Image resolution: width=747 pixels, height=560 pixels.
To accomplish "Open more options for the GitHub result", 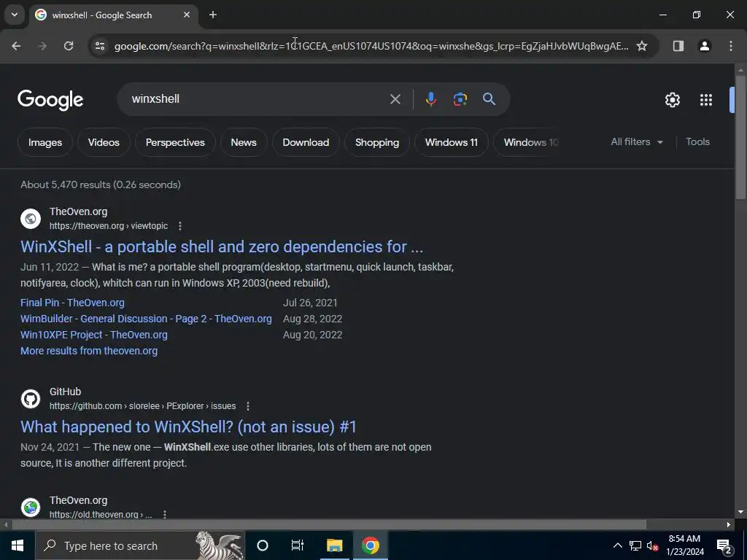I will click(248, 406).
